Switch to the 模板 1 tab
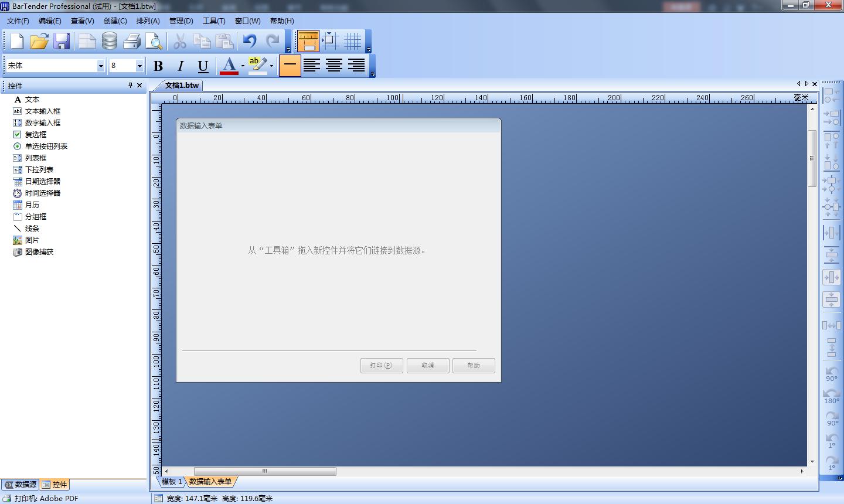Screen dimensions: 844x504 [x=172, y=482]
